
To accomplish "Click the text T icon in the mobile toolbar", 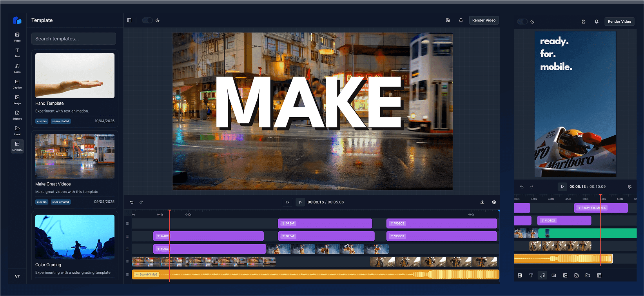I will (531, 275).
